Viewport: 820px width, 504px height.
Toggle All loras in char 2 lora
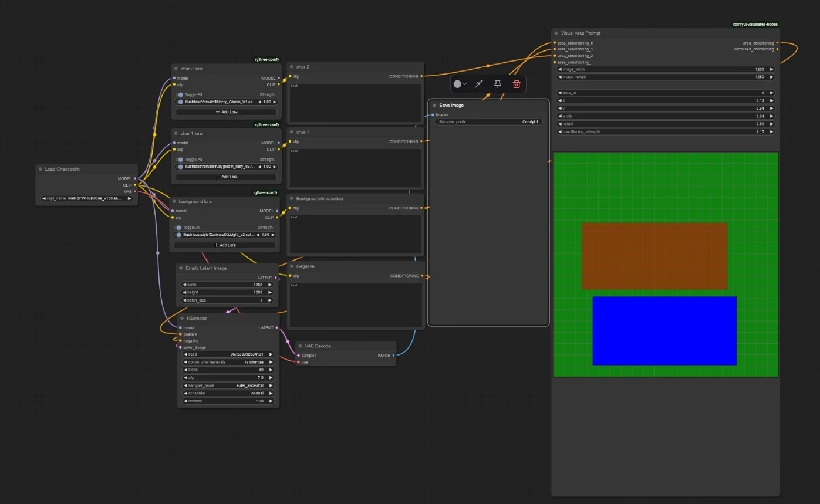[x=180, y=94]
